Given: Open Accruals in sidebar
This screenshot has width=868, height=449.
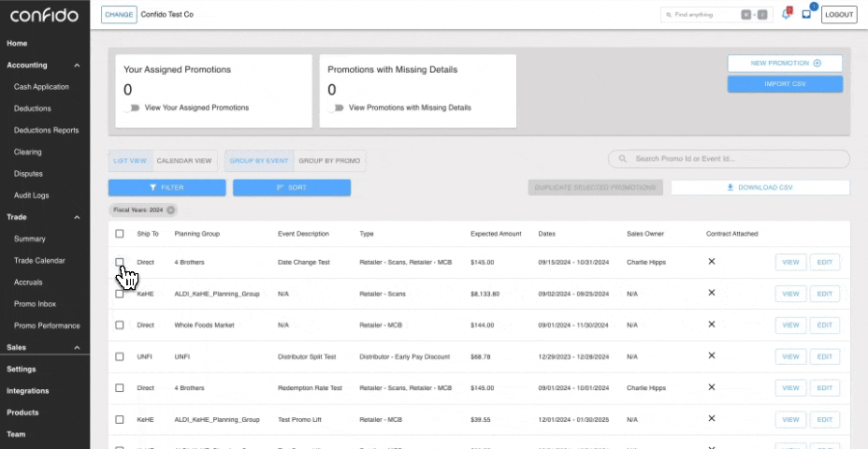Looking at the screenshot, I should click(x=28, y=282).
